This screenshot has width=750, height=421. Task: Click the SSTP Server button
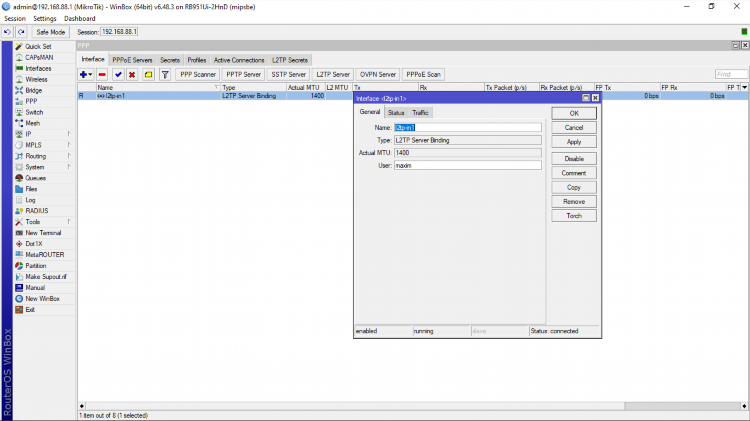(288, 75)
